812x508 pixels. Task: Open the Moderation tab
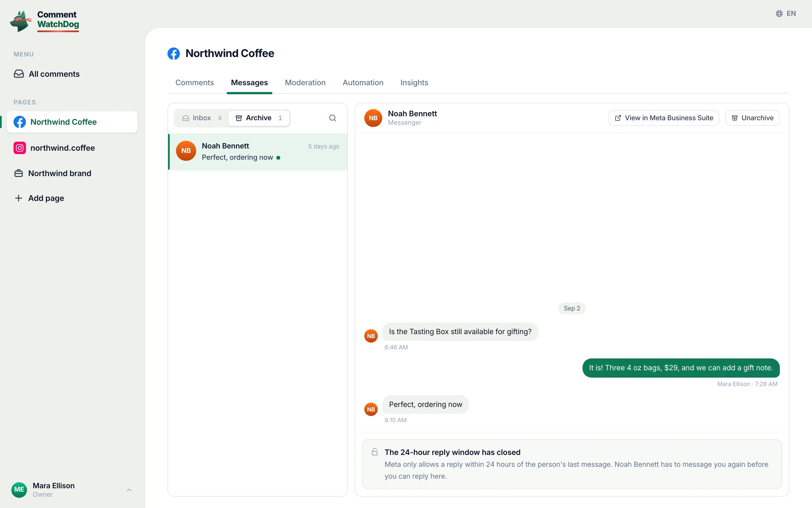tap(305, 83)
